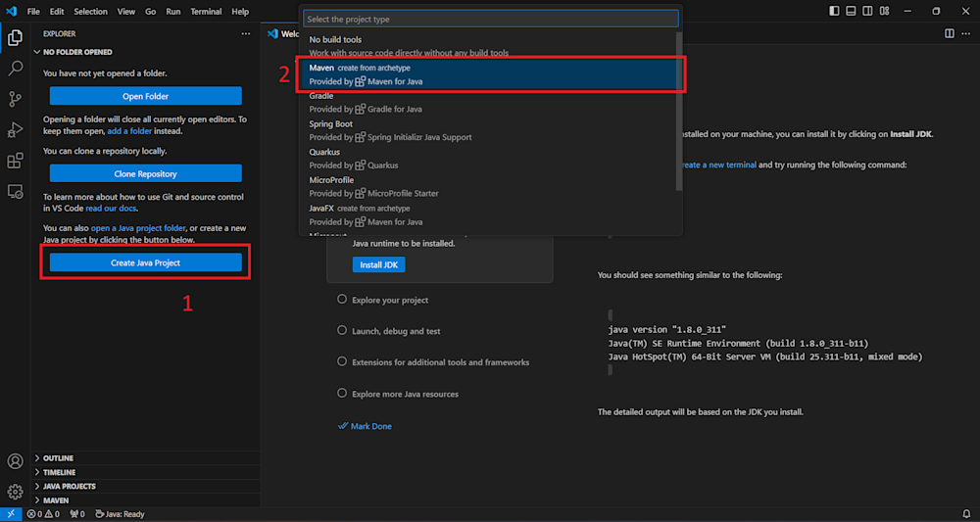Viewport: 980px width, 522px height.
Task: Click the remote window indicator in status bar
Action: (11, 514)
